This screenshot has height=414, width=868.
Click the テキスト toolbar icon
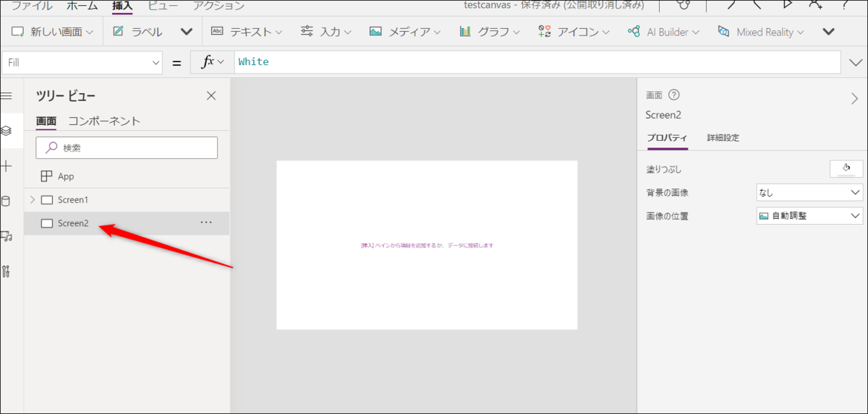pos(217,32)
